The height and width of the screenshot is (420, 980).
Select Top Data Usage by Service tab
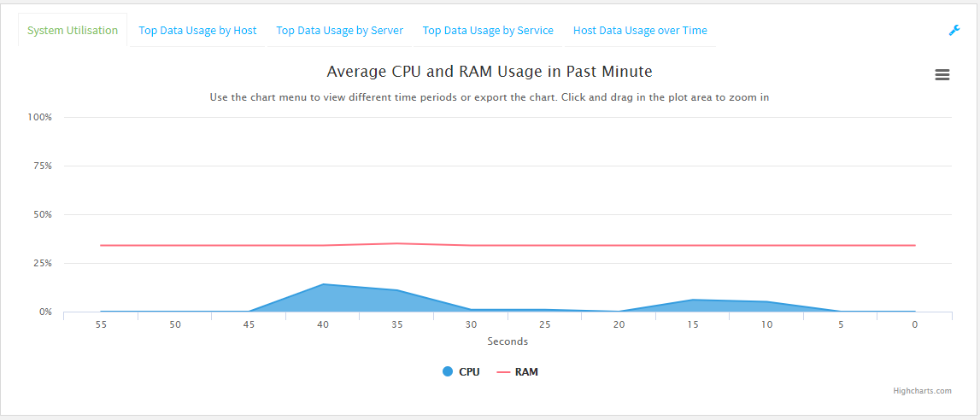point(488,31)
